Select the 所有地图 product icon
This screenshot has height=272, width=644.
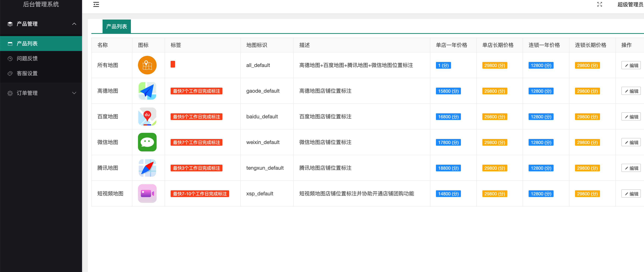click(147, 65)
